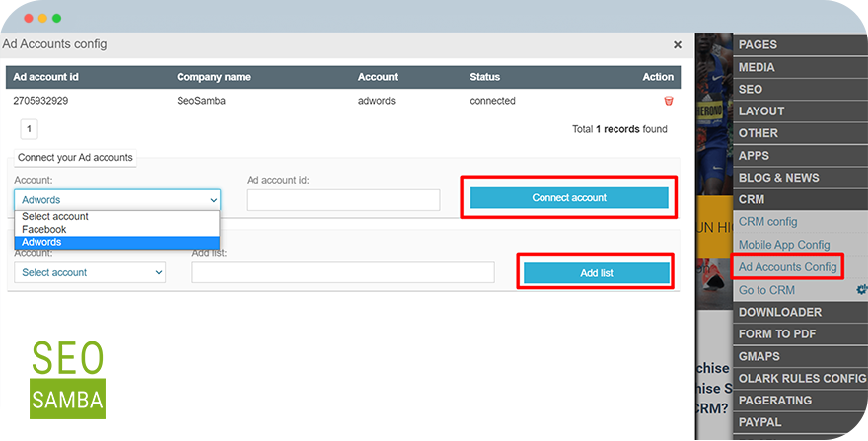Expand OLARK RULES CONFIG sidebar section
Screen dimensions: 868x441
800,379
